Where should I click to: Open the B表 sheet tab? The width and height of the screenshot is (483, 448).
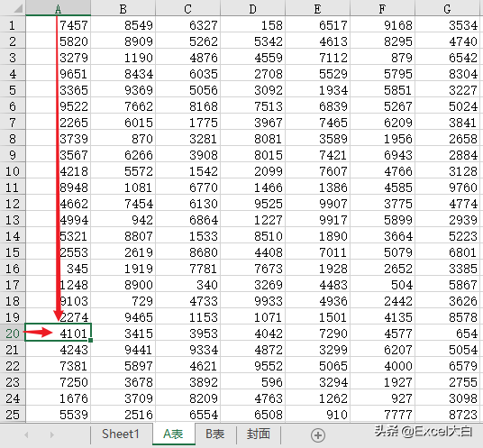pos(215,434)
